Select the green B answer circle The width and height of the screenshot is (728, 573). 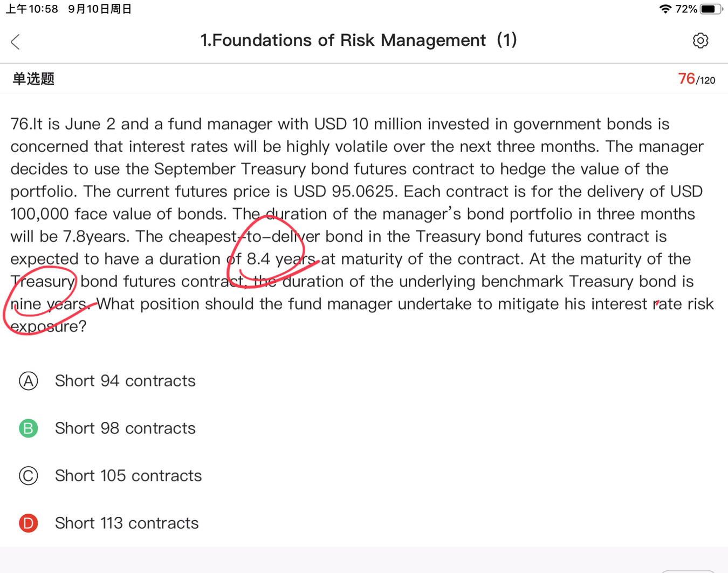(x=29, y=428)
